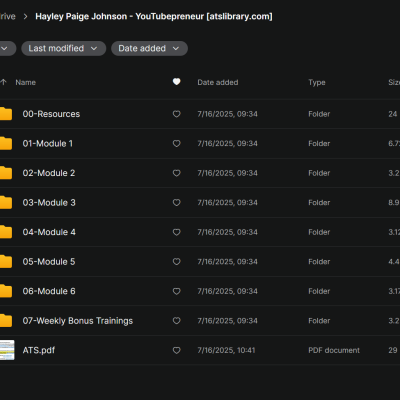Image resolution: width=400 pixels, height=400 pixels.
Task: Open the 00-Resources folder icon
Action: pyautogui.click(x=6, y=114)
